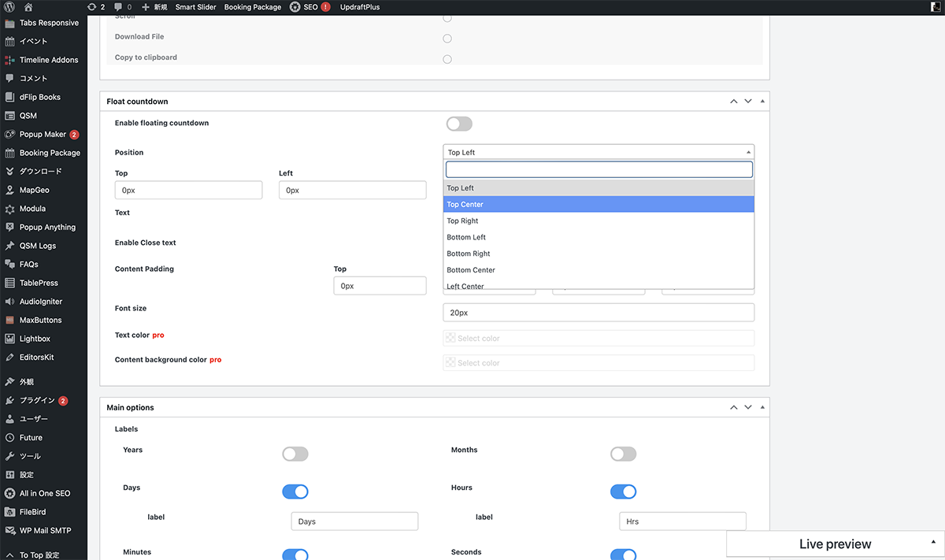Viewport: 945px width, 560px height.
Task: Enable the floating countdown toggle
Action: pos(459,124)
